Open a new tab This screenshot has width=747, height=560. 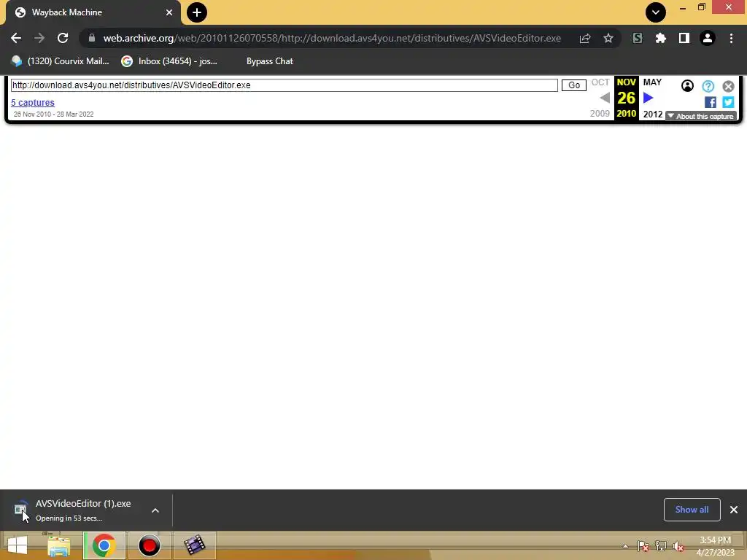pos(197,12)
